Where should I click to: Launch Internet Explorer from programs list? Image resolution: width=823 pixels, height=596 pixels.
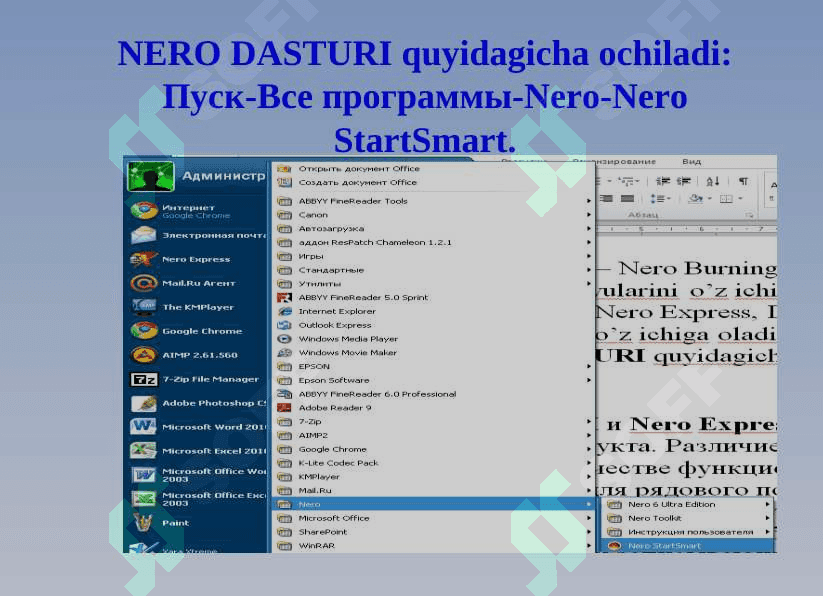[434, 311]
